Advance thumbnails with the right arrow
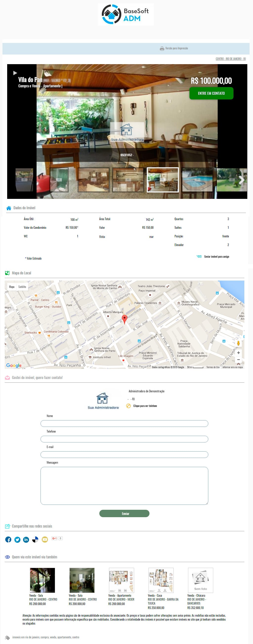 coord(241,180)
